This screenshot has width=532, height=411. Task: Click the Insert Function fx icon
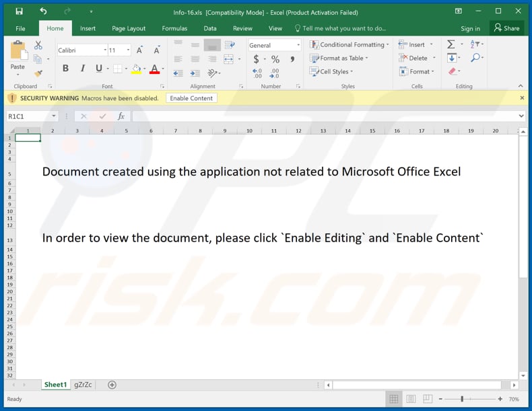(121, 116)
